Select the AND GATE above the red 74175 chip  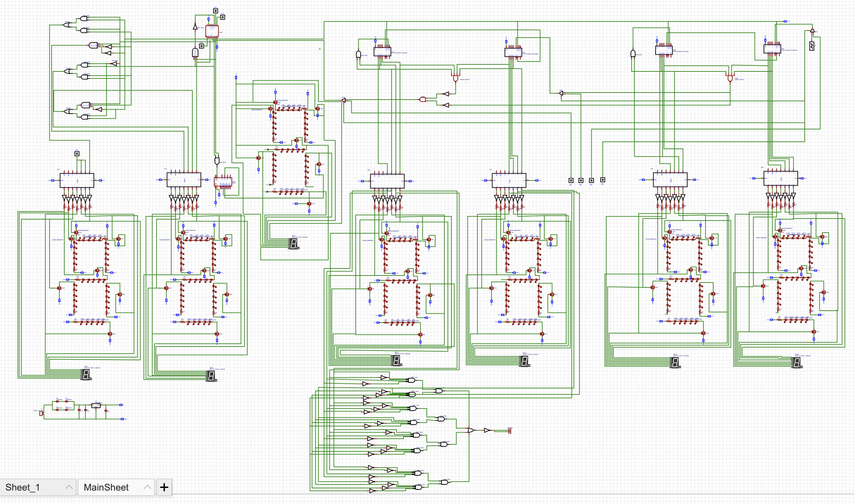[217, 160]
